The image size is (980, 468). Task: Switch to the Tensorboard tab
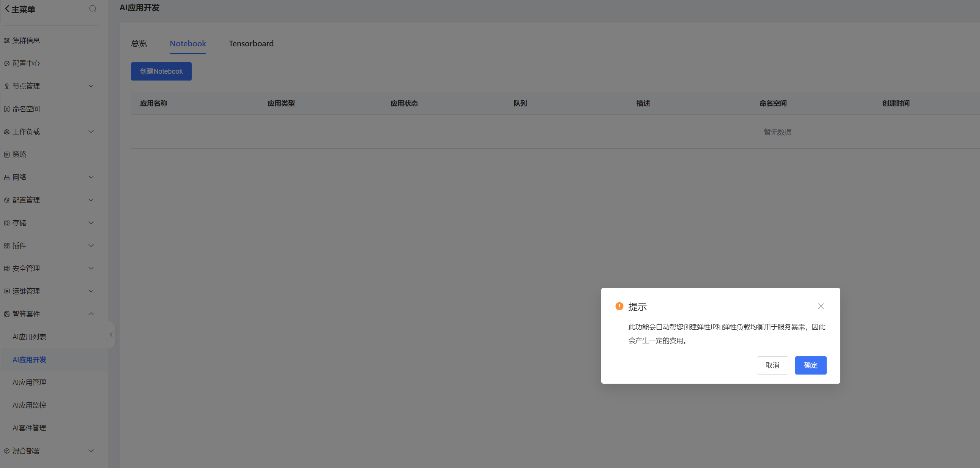click(251, 44)
